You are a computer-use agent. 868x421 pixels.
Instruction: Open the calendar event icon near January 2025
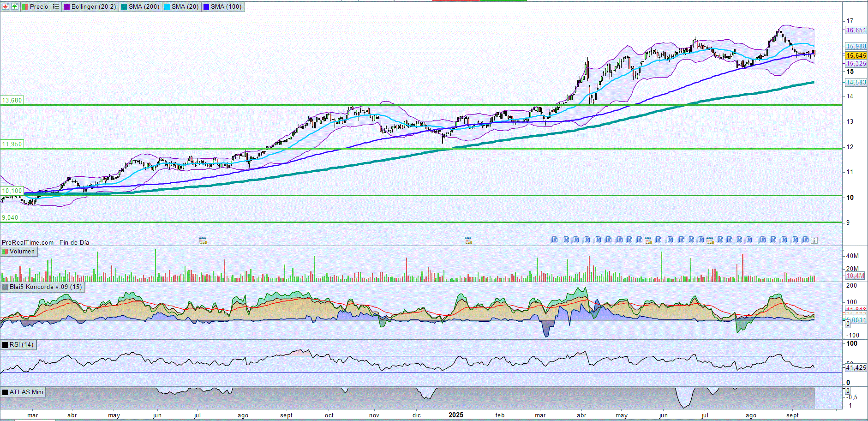pyautogui.click(x=468, y=241)
